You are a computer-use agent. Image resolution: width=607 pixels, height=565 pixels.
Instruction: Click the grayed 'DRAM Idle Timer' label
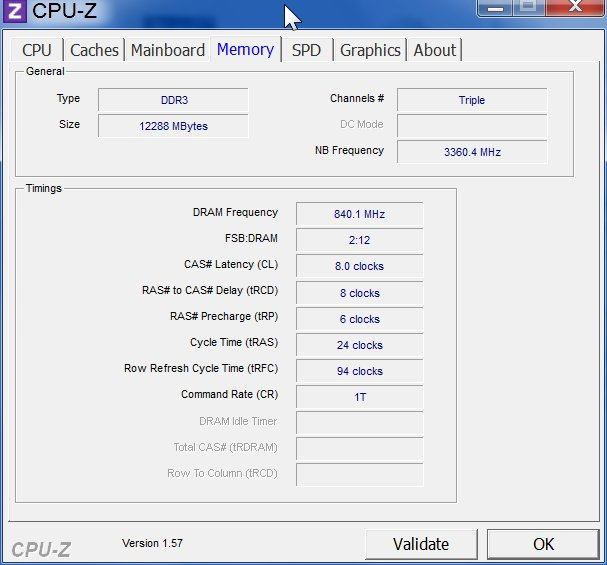click(238, 421)
